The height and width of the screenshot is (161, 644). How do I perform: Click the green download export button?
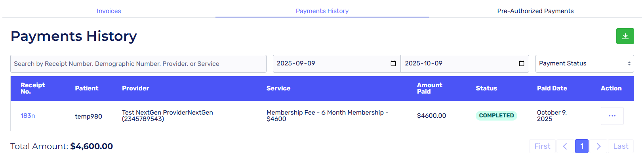click(625, 36)
